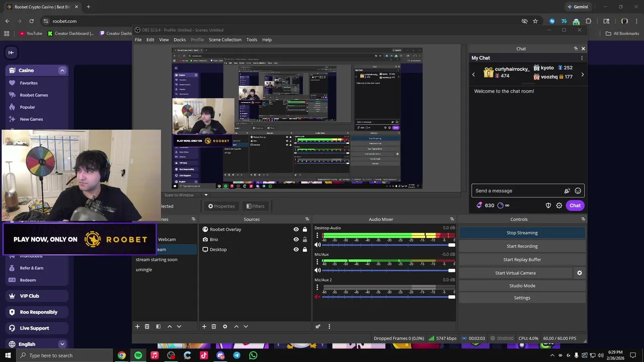Hide the Desktop source
This screenshot has height=362, width=644.
(x=296, y=249)
